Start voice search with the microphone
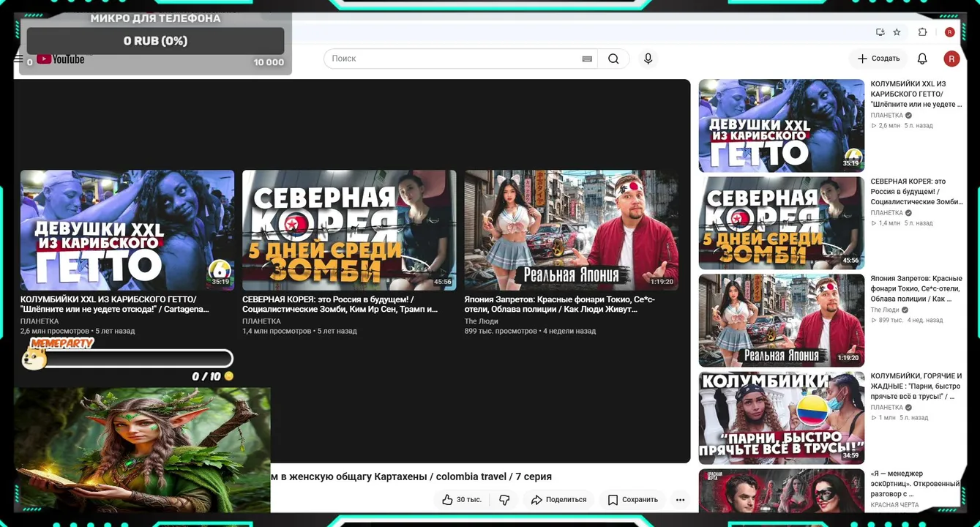This screenshot has height=527, width=980. tap(648, 59)
